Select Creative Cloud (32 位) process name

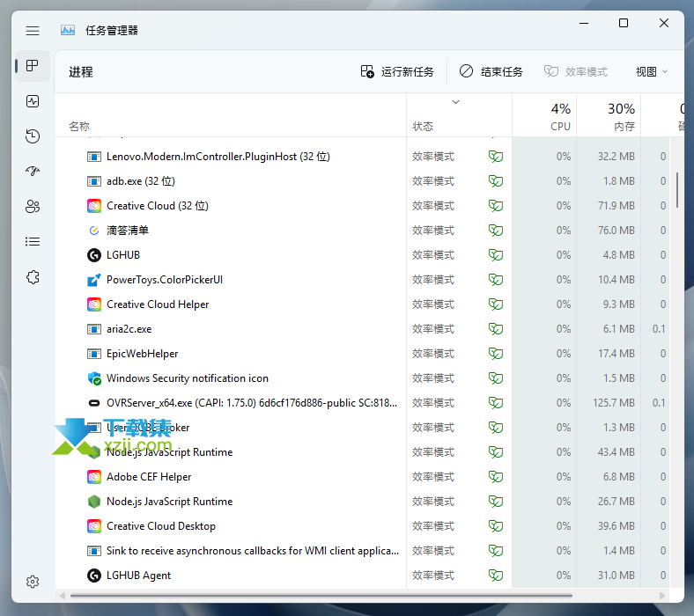(158, 206)
